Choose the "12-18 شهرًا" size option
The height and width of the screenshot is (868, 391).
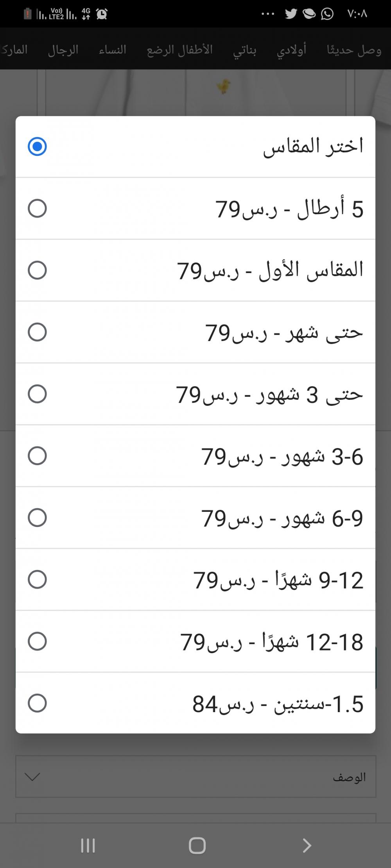pos(37,641)
